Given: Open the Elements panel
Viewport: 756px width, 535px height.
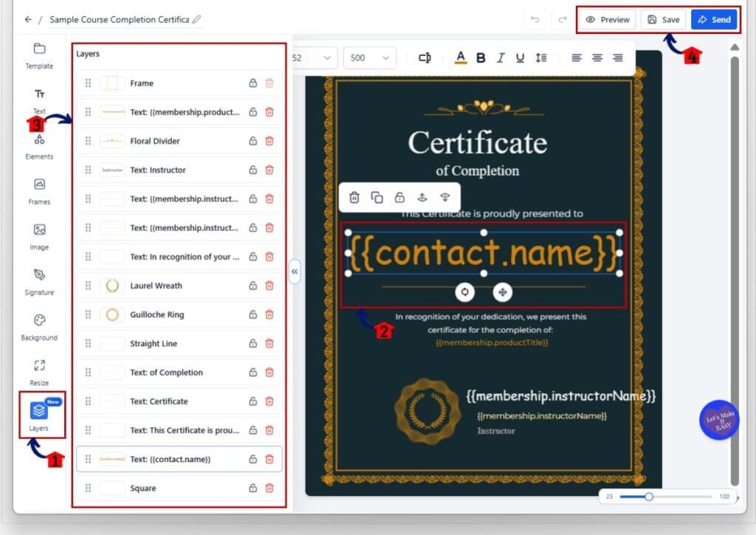Looking at the screenshot, I should point(39,147).
